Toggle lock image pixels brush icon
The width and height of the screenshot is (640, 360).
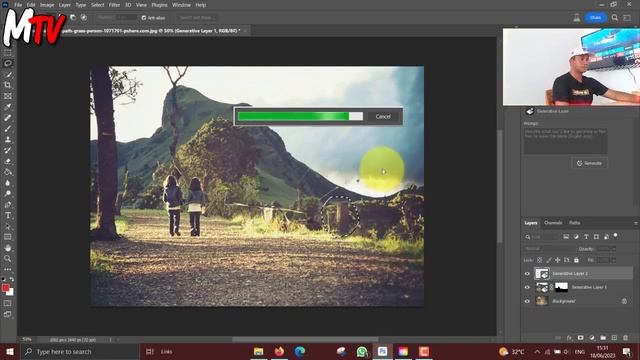(549, 260)
